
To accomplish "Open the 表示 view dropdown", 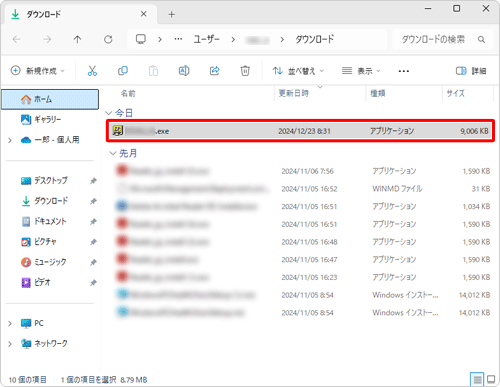I will tap(361, 71).
